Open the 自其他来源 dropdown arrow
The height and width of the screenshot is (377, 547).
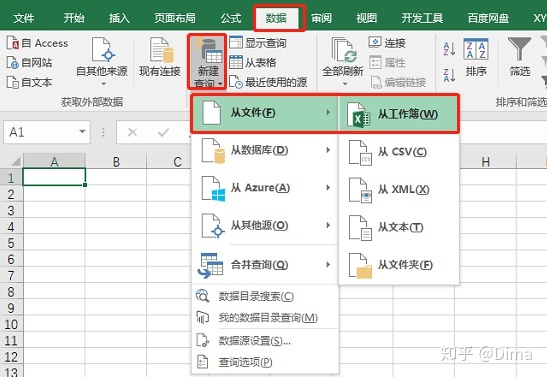point(104,84)
